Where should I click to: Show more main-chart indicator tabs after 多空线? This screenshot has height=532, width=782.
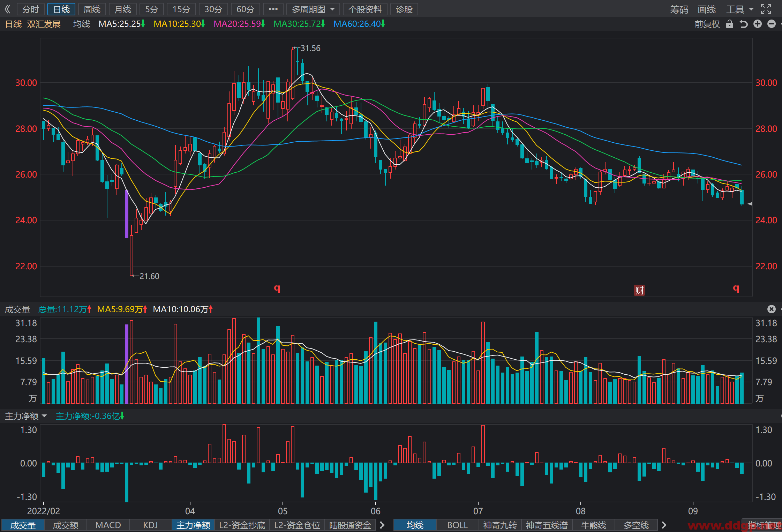point(664,525)
